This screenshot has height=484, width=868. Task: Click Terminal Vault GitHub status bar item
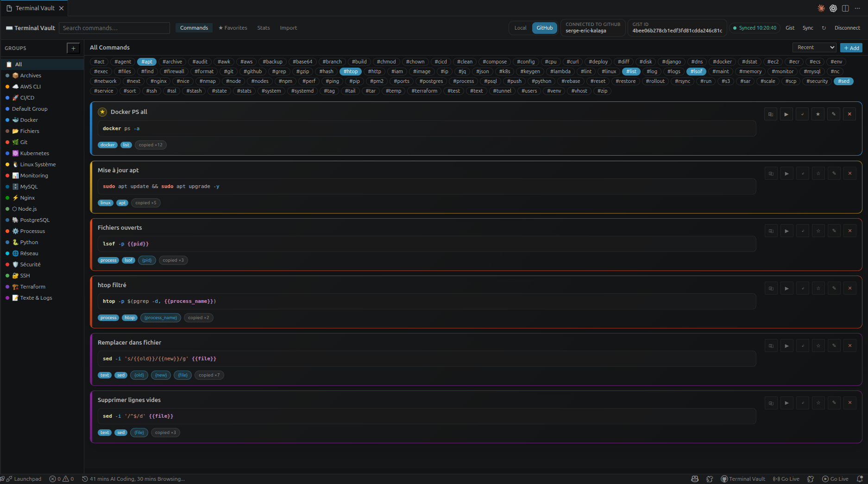tap(743, 479)
